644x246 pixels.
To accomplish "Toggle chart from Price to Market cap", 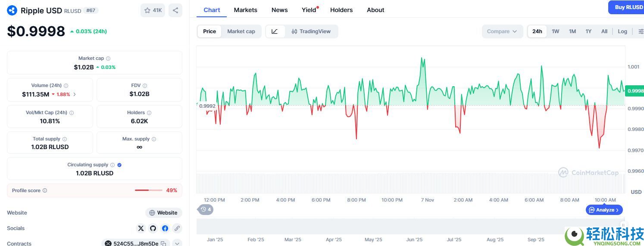I will pos(241,31).
